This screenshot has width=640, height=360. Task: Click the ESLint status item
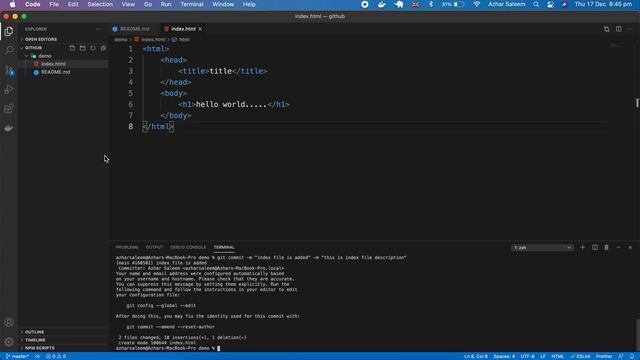pyautogui.click(x=580, y=356)
